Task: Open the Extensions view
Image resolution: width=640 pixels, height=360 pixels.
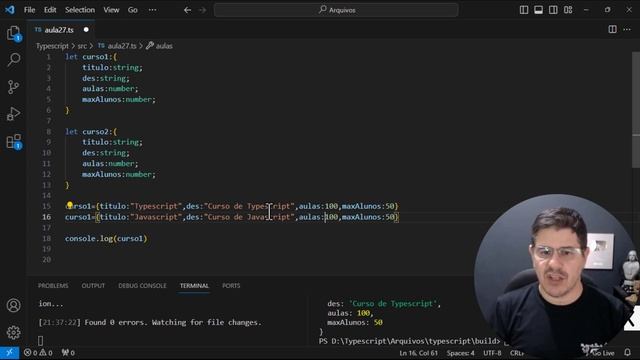Action: [x=13, y=141]
